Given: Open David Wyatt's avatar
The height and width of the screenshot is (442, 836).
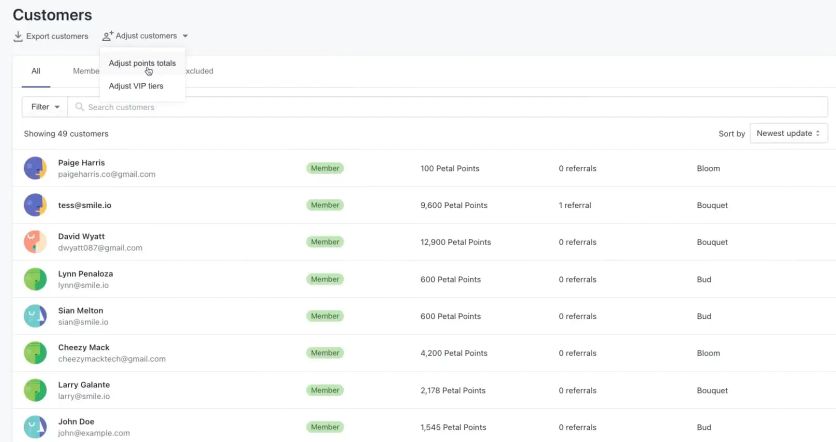Looking at the screenshot, I should (35, 242).
